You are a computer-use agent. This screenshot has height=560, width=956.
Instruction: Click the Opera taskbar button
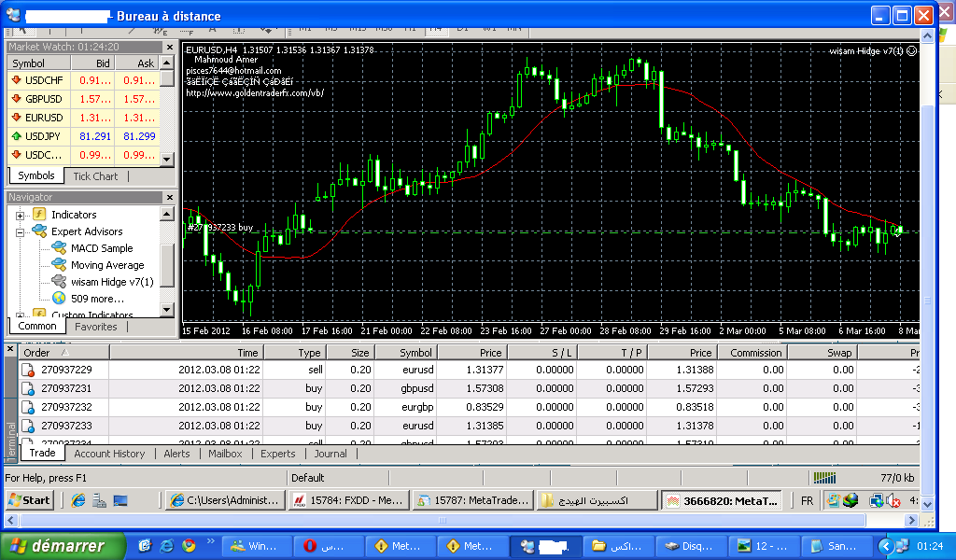(328, 546)
